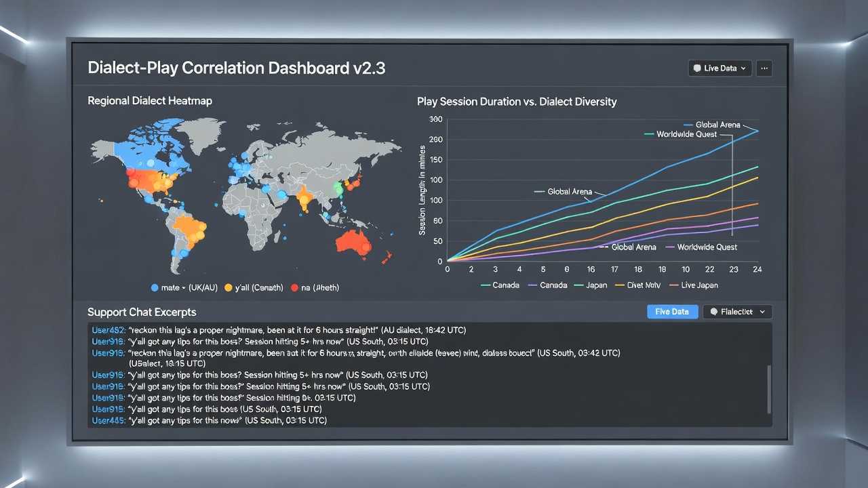Open the three-dot more options menu
The image size is (868, 488).
(764, 68)
